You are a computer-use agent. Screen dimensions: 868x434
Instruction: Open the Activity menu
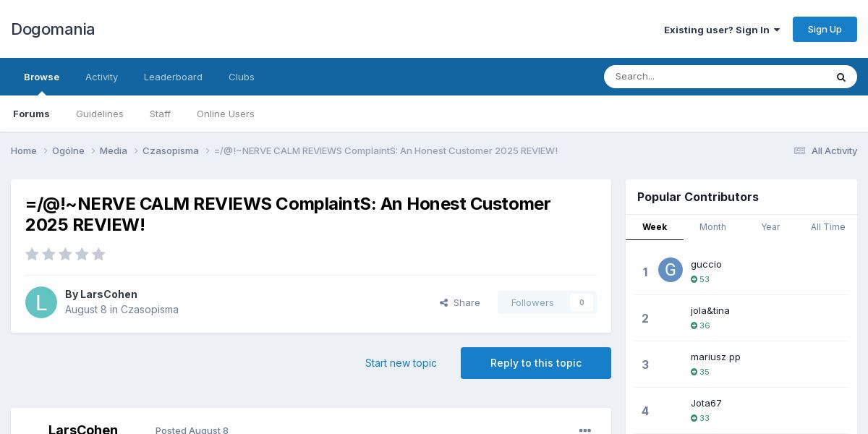click(x=101, y=77)
